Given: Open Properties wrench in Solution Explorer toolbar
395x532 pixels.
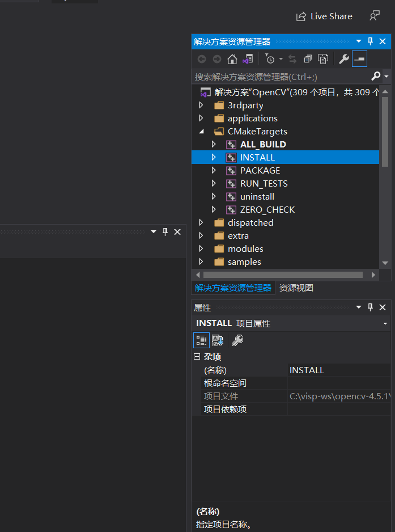Looking at the screenshot, I should pyautogui.click(x=344, y=60).
